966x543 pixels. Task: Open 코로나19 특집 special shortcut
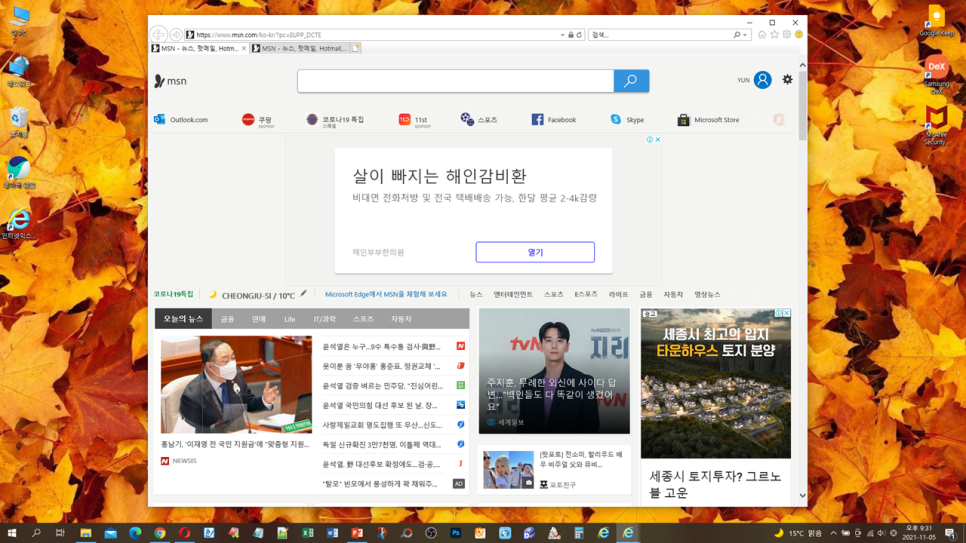point(335,120)
